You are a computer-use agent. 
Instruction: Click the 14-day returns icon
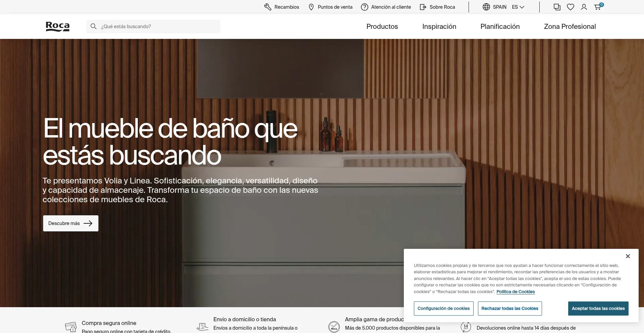pyautogui.click(x=466, y=327)
